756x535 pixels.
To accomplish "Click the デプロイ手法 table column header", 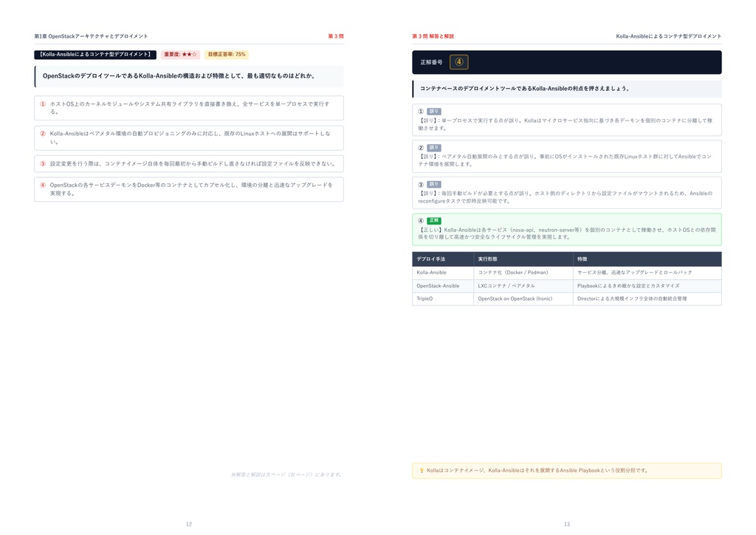I will [x=443, y=259].
